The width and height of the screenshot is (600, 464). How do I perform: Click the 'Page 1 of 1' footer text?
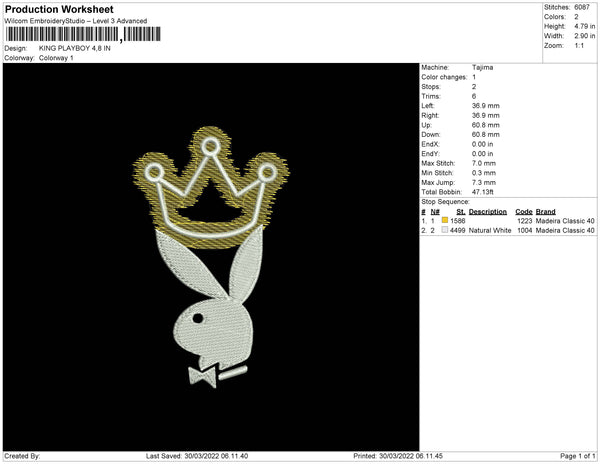[x=577, y=456]
